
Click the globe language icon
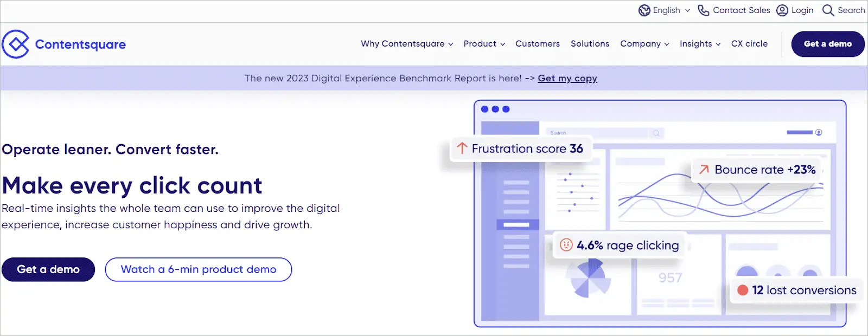coord(644,10)
